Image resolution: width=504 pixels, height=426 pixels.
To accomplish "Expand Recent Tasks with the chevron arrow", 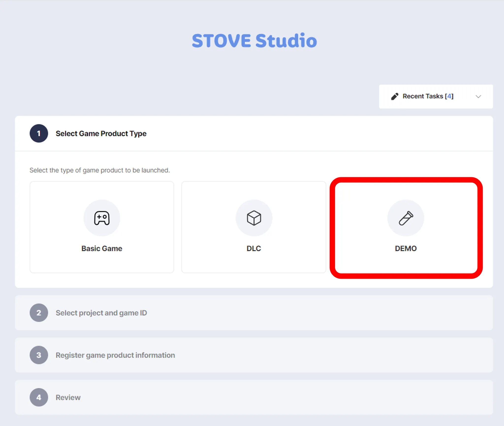I will pyautogui.click(x=478, y=97).
